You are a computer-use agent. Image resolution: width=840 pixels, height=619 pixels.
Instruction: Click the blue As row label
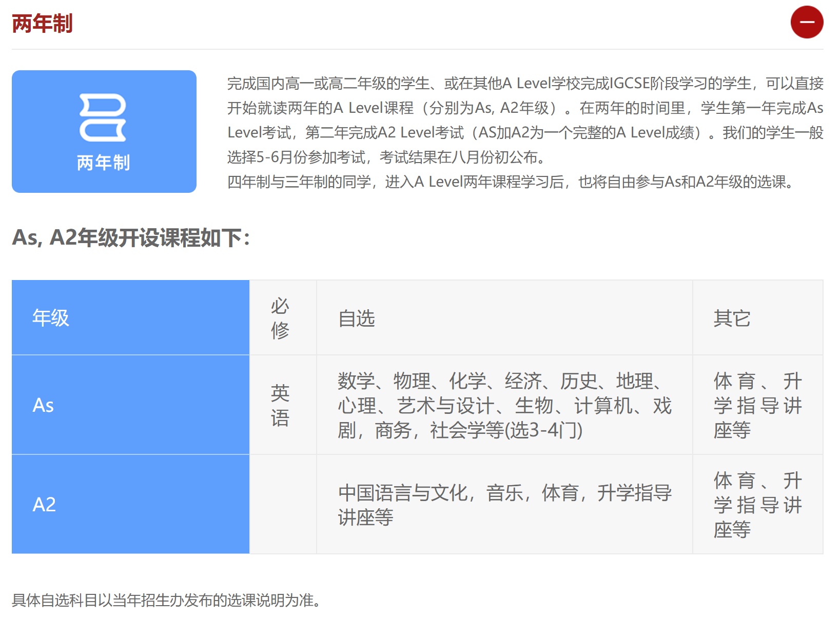pyautogui.click(x=44, y=405)
